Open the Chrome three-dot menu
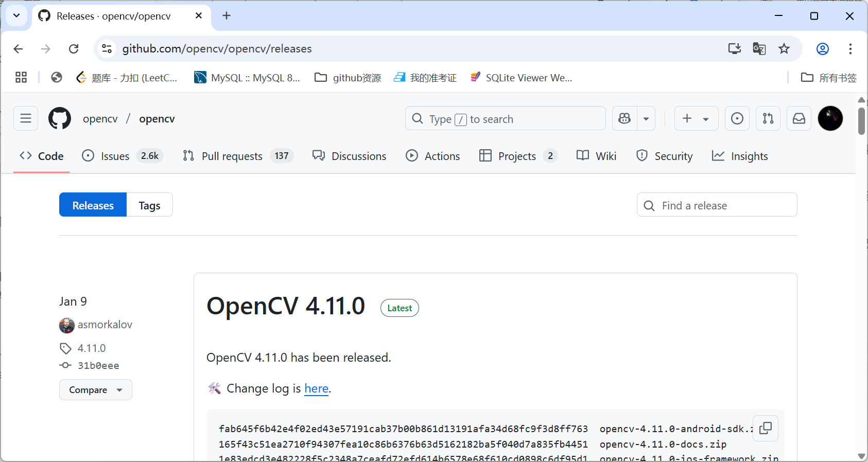Image resolution: width=868 pixels, height=462 pixels. point(850,49)
